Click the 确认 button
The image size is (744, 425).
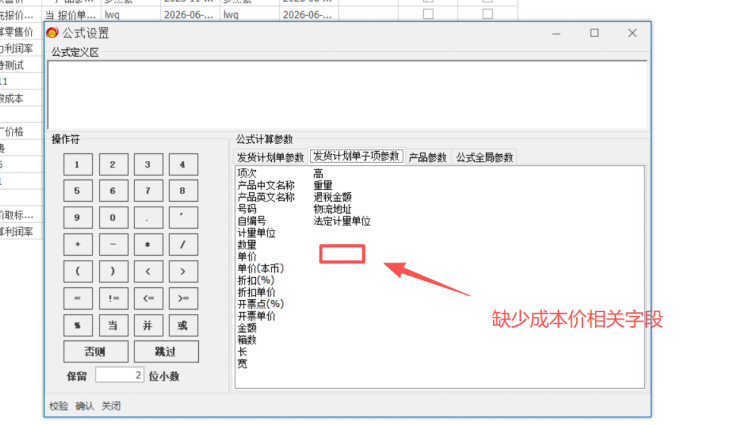(85, 406)
